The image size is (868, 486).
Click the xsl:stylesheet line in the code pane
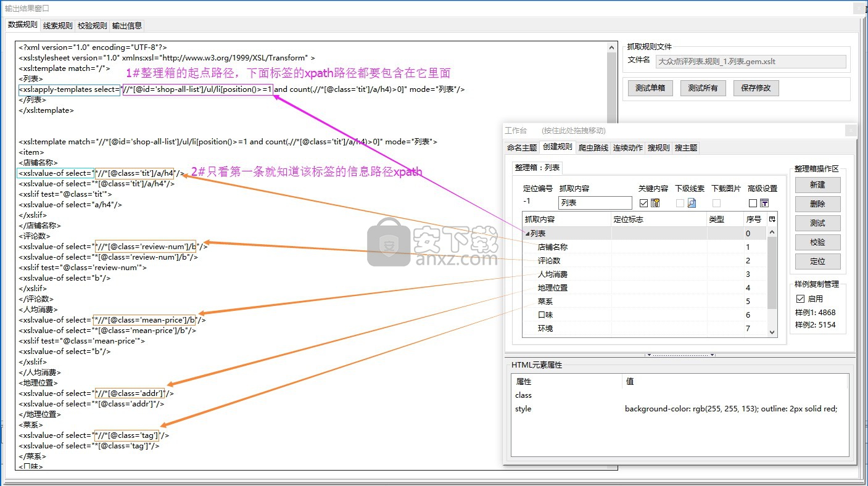coord(167,57)
